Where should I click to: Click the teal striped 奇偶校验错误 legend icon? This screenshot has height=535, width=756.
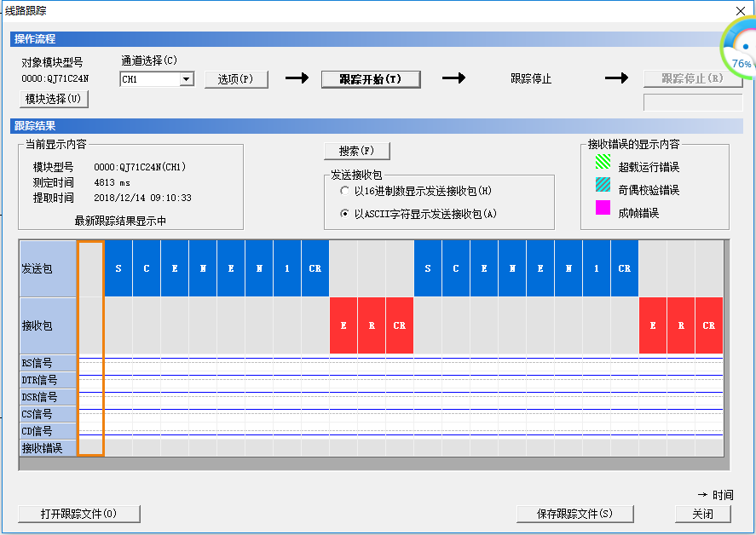pyautogui.click(x=603, y=189)
